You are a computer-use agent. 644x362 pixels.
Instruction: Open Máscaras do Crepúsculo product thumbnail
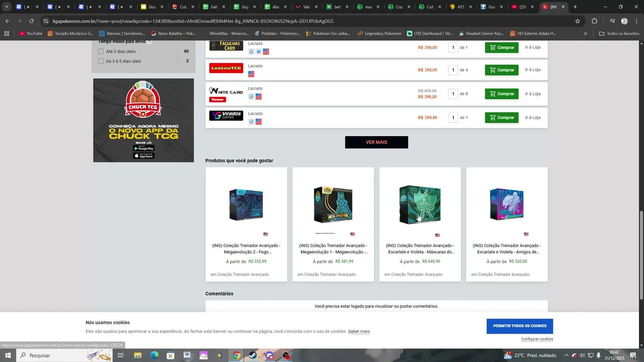(x=420, y=205)
